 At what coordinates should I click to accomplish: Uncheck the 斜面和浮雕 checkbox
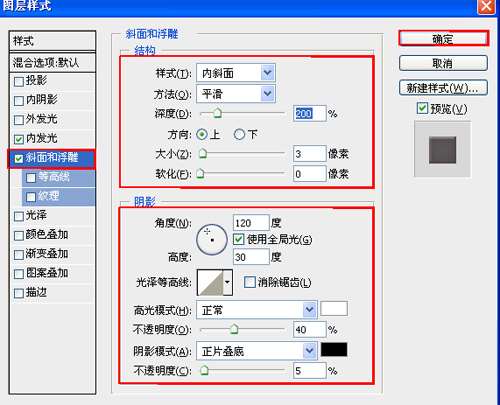point(19,159)
